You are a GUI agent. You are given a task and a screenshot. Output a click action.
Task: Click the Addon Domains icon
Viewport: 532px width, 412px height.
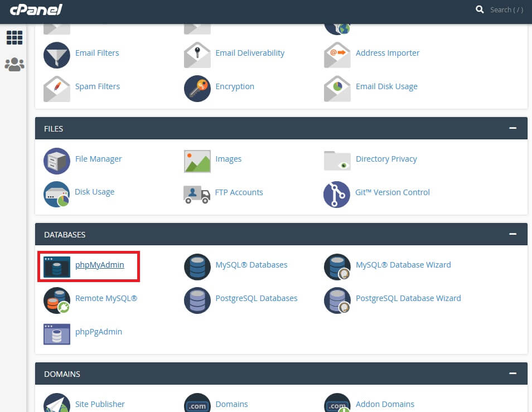click(337, 403)
